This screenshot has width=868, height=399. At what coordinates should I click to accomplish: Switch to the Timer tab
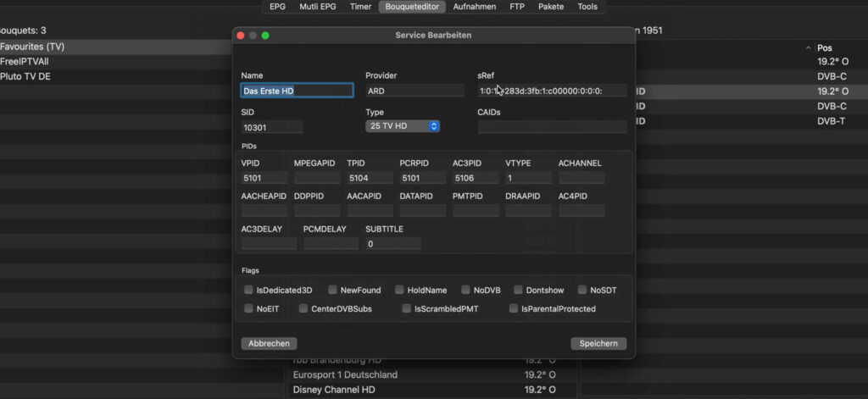(360, 7)
